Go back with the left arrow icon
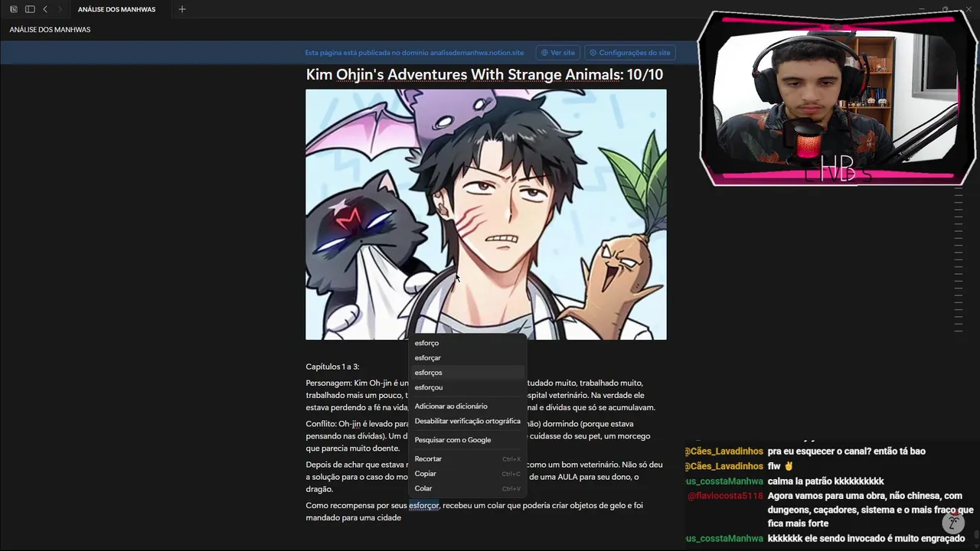The image size is (980, 551). coord(45,9)
